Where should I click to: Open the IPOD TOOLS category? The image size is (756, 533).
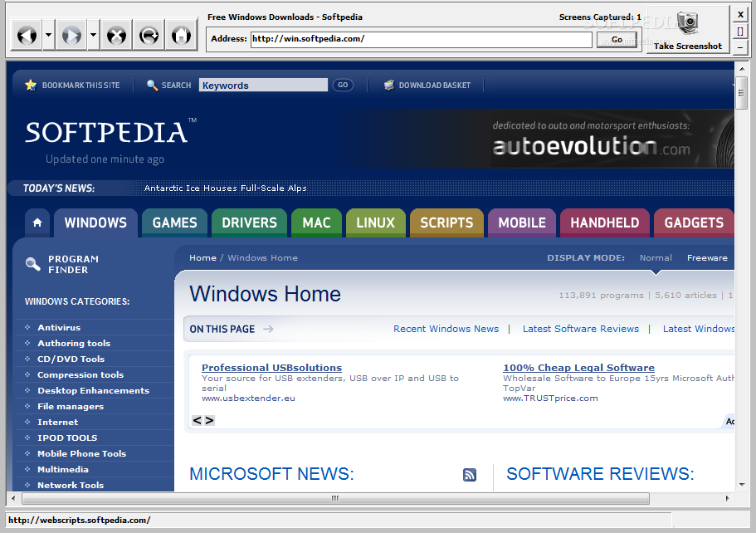click(x=67, y=438)
